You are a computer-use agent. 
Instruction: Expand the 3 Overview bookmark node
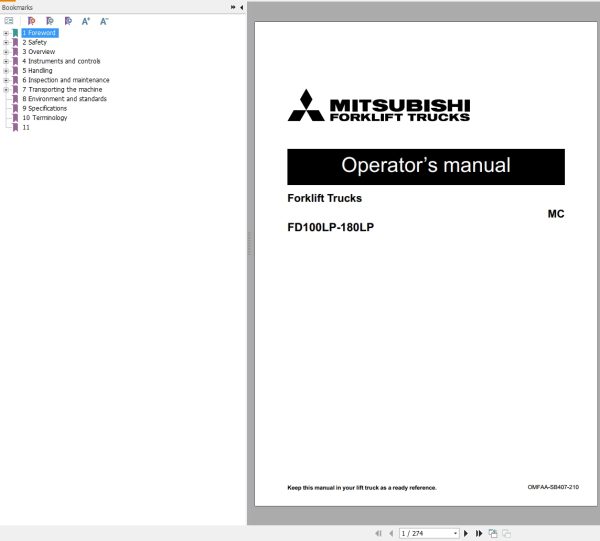point(6,52)
